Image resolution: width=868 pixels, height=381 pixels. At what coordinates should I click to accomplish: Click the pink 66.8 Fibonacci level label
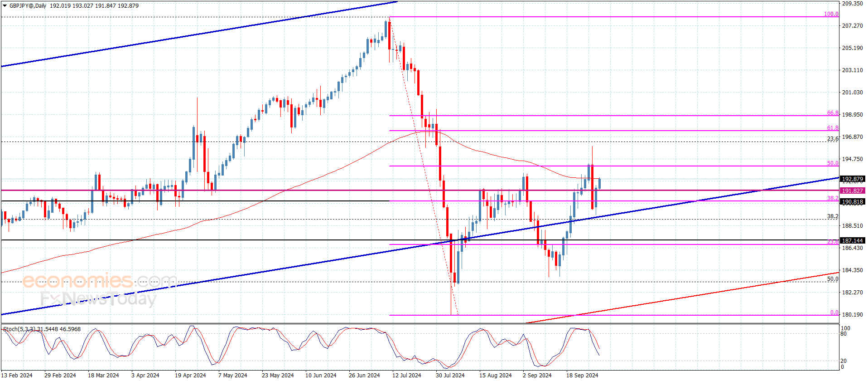(833, 113)
